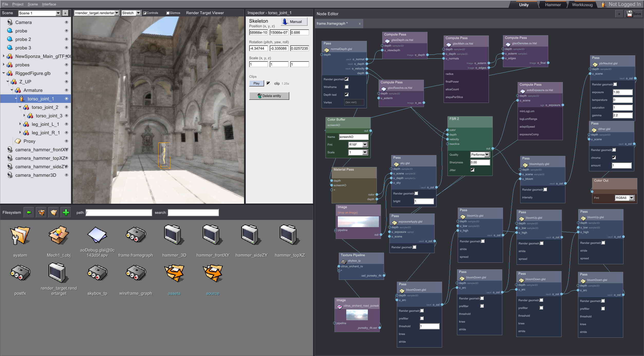The width and height of the screenshot is (644, 356).
Task: Open the Fmt R16F dropdown in Color Buffer
Action: 358,145
